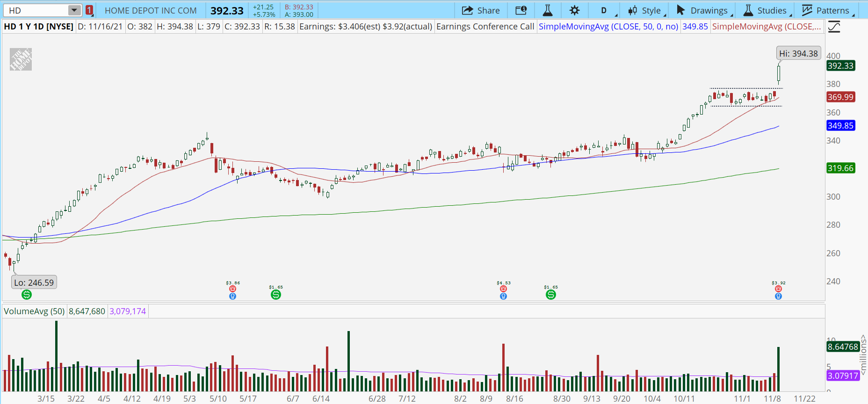
Task: Click the D: 11/16/21 date field
Action: [100, 27]
